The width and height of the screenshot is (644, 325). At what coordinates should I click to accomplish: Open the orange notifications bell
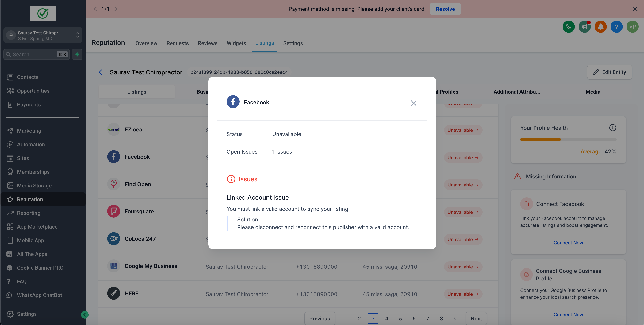pyautogui.click(x=600, y=27)
